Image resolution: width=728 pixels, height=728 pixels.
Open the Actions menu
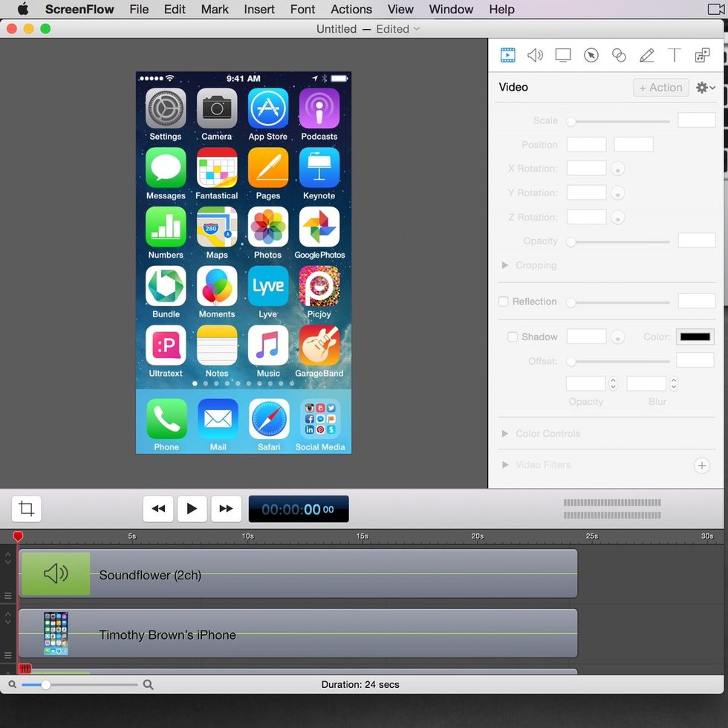click(351, 10)
